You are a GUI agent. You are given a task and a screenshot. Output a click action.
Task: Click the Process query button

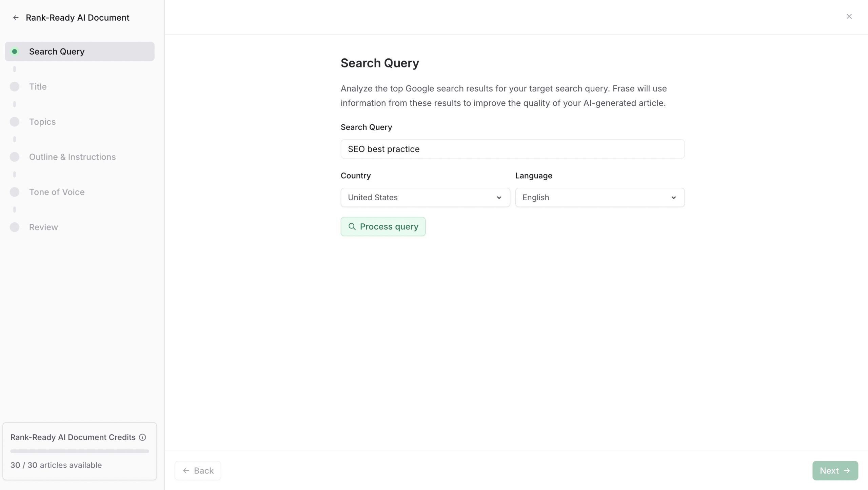(x=383, y=227)
